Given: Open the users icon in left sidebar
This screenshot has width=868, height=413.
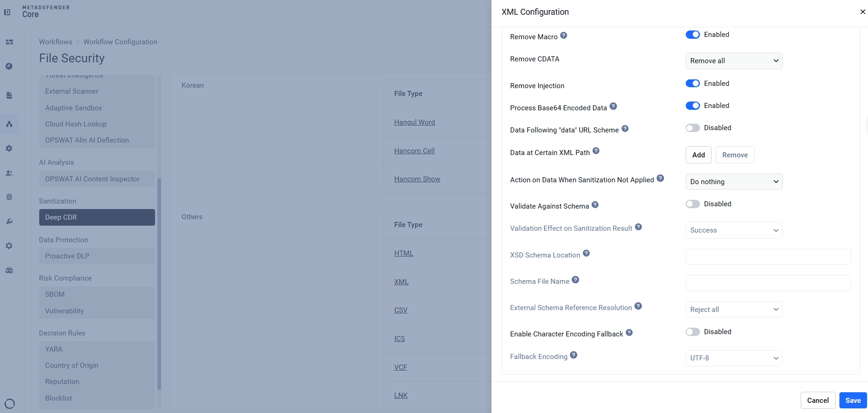Looking at the screenshot, I should tap(9, 173).
